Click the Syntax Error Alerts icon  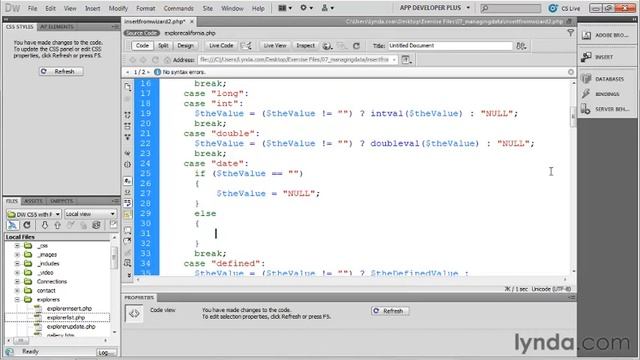128,214
